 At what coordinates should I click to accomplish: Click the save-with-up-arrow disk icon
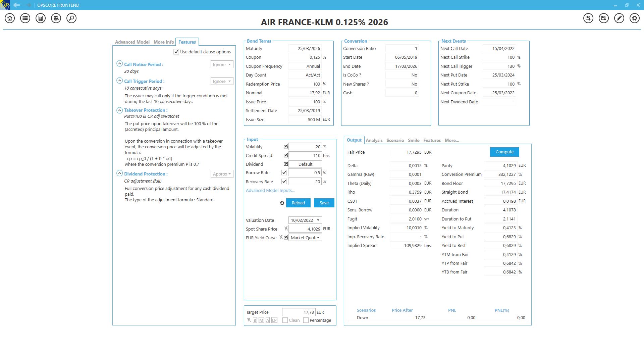[x=588, y=18]
